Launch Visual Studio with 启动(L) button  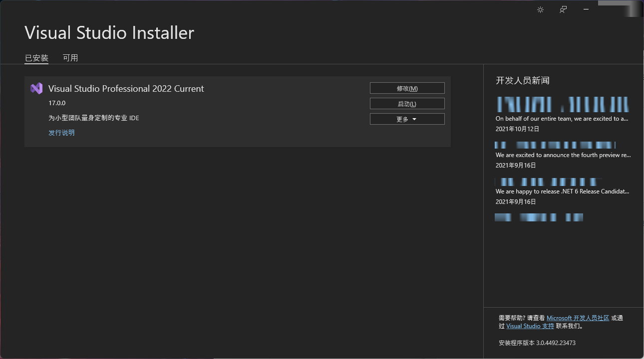pyautogui.click(x=407, y=104)
